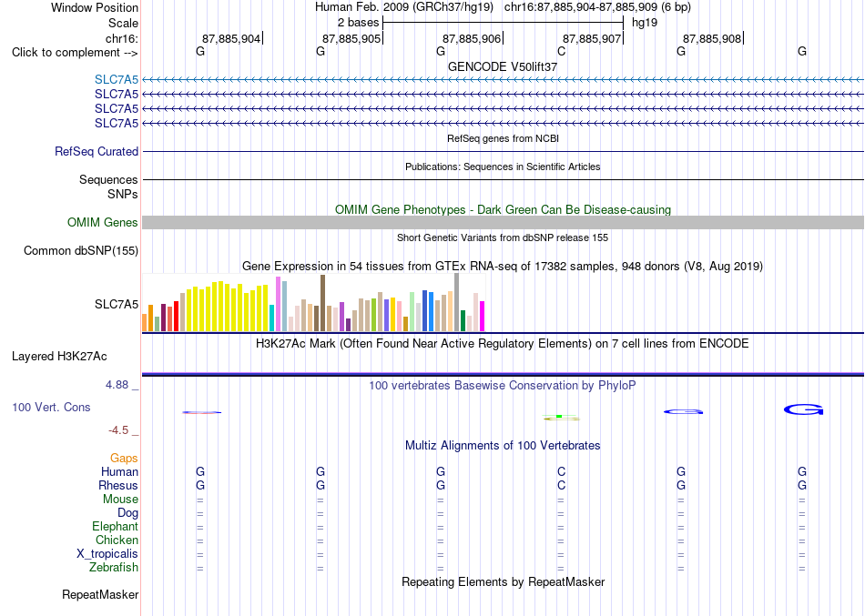This screenshot has width=865, height=616.
Task: Click 'Multiz Alignments of 100 Vertebrates' title
Action: click(x=503, y=446)
